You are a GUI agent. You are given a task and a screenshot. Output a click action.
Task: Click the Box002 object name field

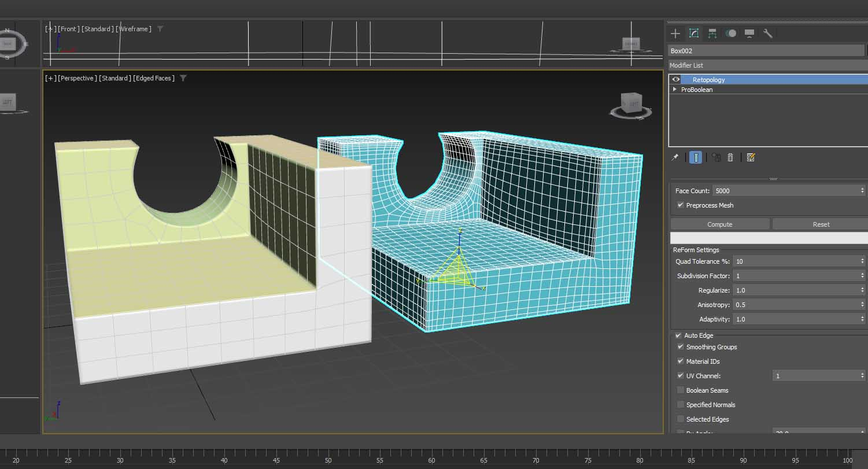[766, 51]
